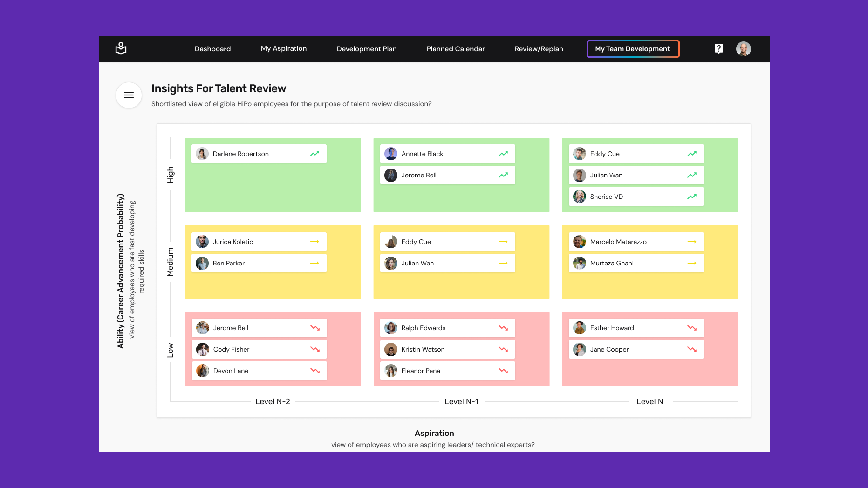Select the Development Plan link
The width and height of the screenshot is (868, 488).
coord(367,48)
